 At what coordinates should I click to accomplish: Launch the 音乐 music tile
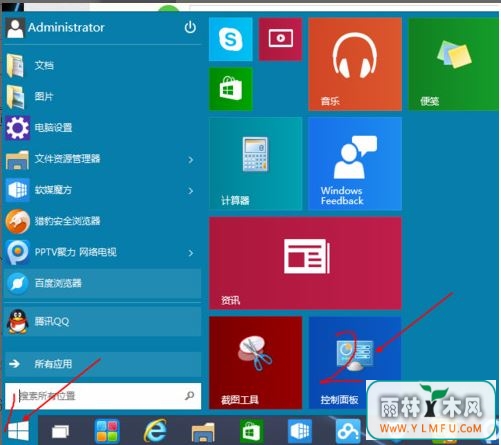pyautogui.click(x=355, y=64)
